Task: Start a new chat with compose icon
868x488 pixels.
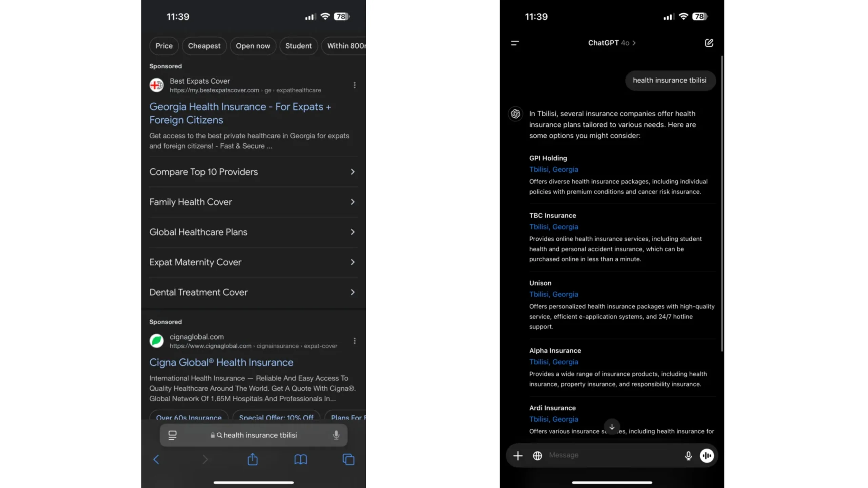Action: (709, 43)
